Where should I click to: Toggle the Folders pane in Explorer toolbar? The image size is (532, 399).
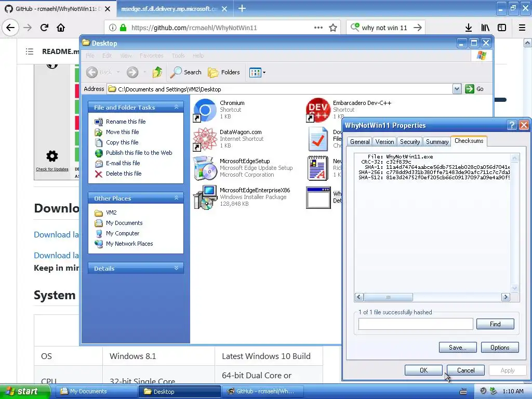point(224,72)
